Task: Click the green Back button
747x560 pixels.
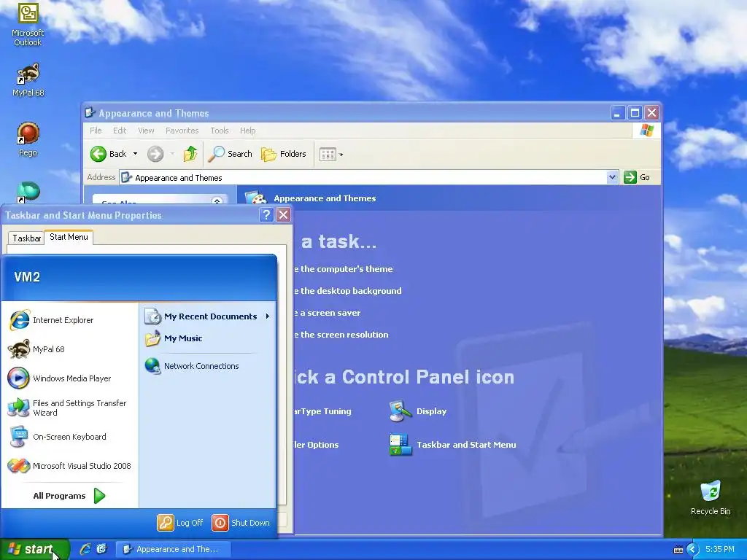Action: (109, 154)
